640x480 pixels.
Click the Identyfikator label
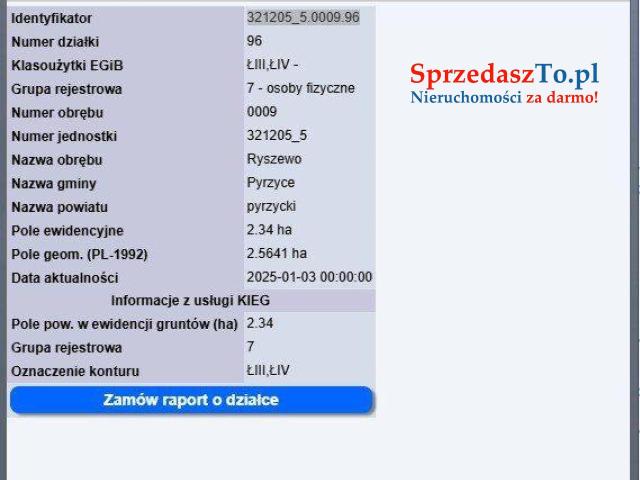(51, 18)
